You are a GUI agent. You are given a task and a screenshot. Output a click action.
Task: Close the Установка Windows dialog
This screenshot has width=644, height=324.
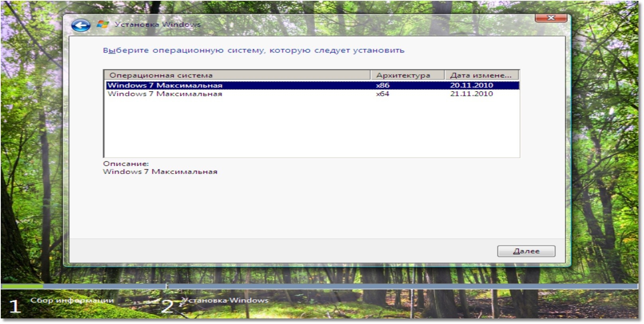pyautogui.click(x=551, y=18)
